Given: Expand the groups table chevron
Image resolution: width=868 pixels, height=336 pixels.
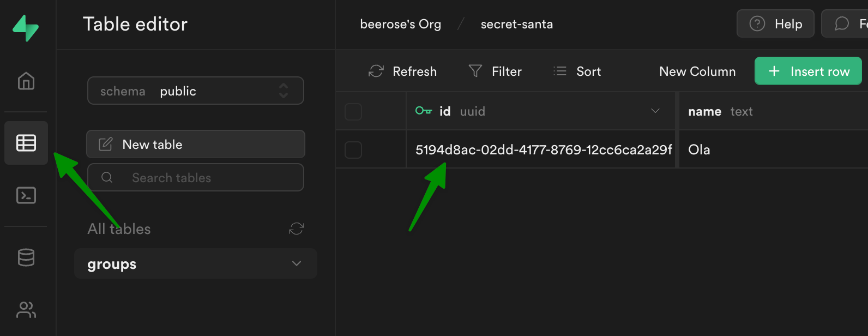Looking at the screenshot, I should pyautogui.click(x=297, y=264).
